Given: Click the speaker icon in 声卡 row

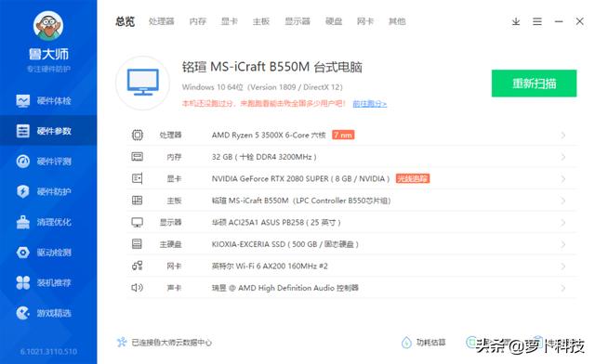Looking at the screenshot, I should [x=137, y=288].
